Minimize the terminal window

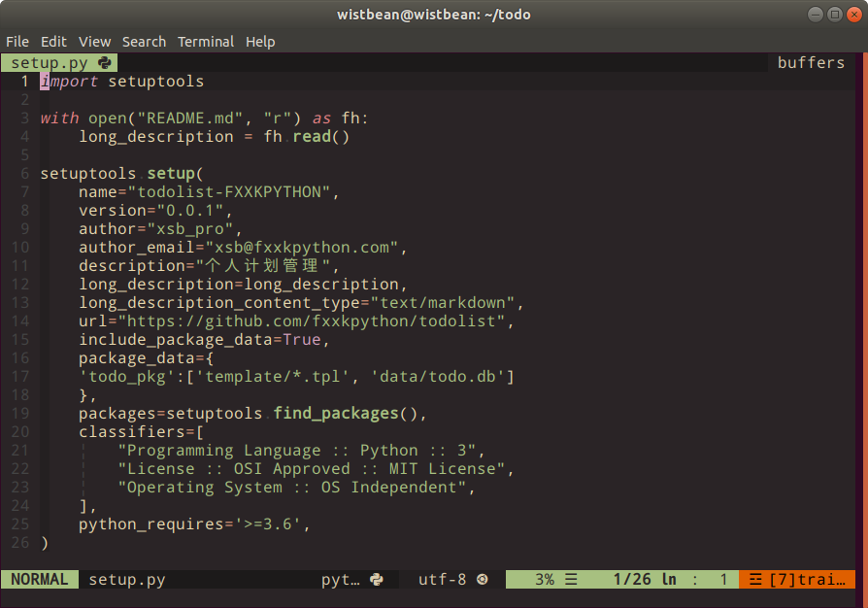pos(816,15)
